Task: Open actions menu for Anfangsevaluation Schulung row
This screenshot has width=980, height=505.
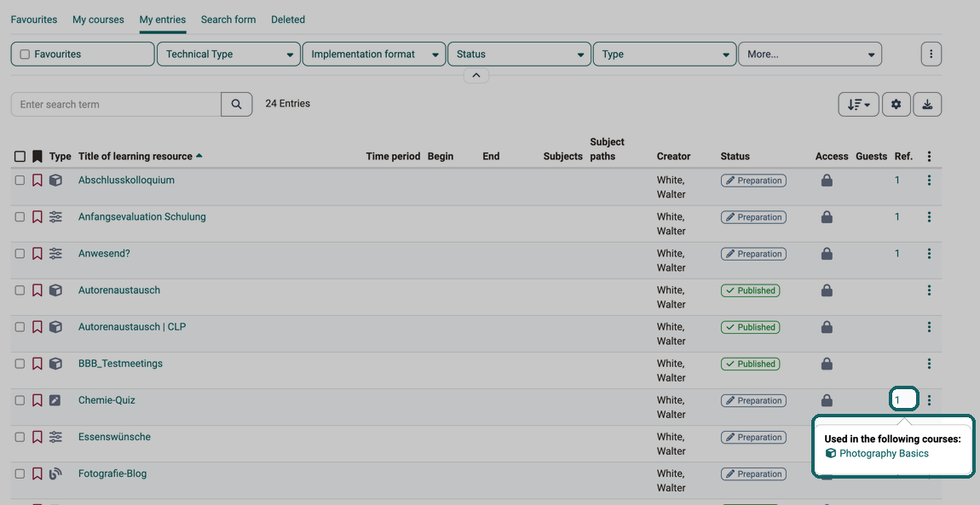Action: pyautogui.click(x=930, y=217)
